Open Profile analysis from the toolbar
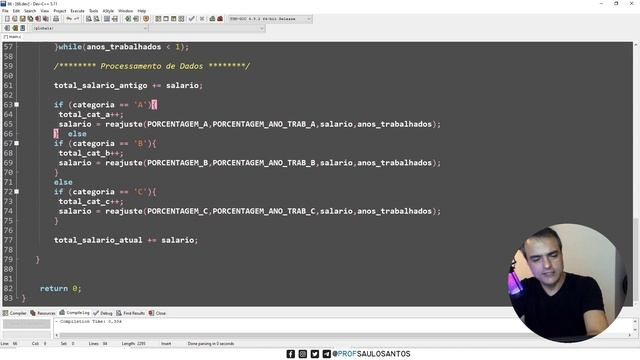This screenshot has height=360, width=640. pos(212,19)
